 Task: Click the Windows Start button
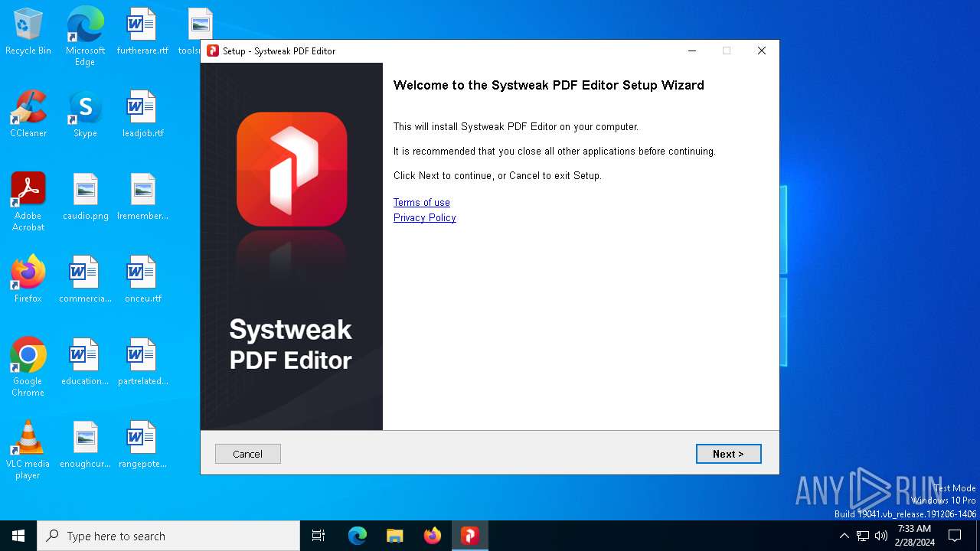(18, 536)
